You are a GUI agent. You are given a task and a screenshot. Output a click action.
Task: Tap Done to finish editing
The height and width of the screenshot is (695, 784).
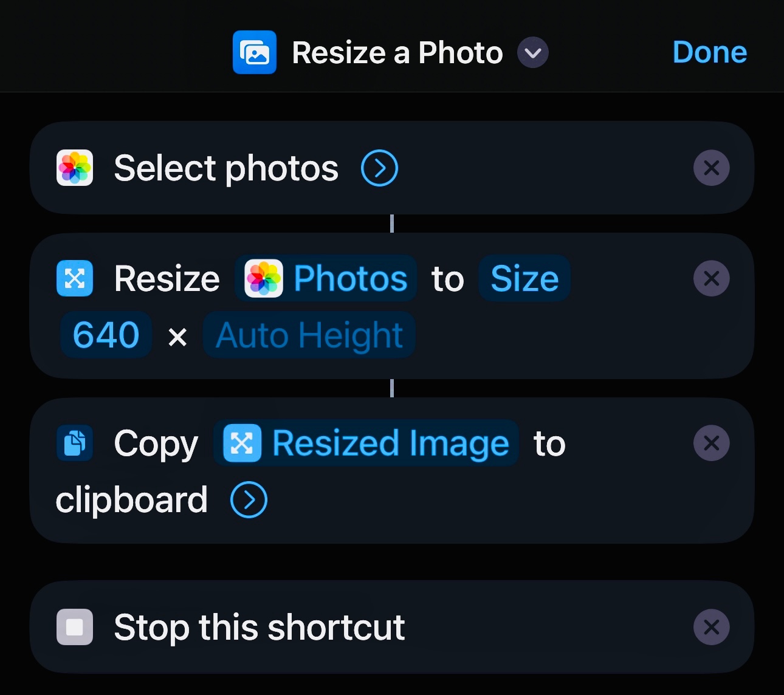710,52
